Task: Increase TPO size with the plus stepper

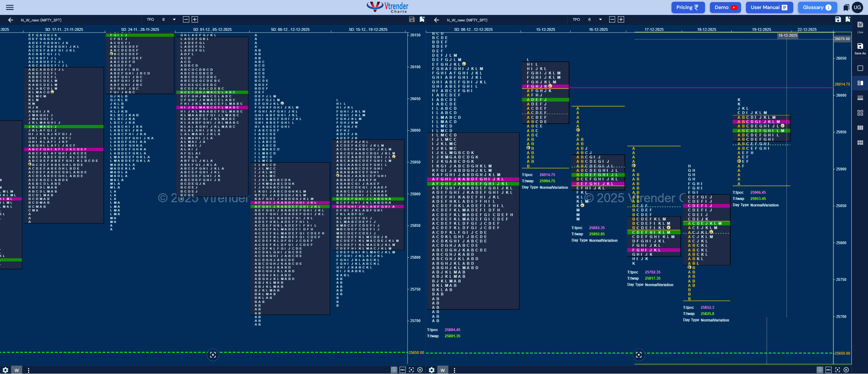Action: tap(195, 20)
